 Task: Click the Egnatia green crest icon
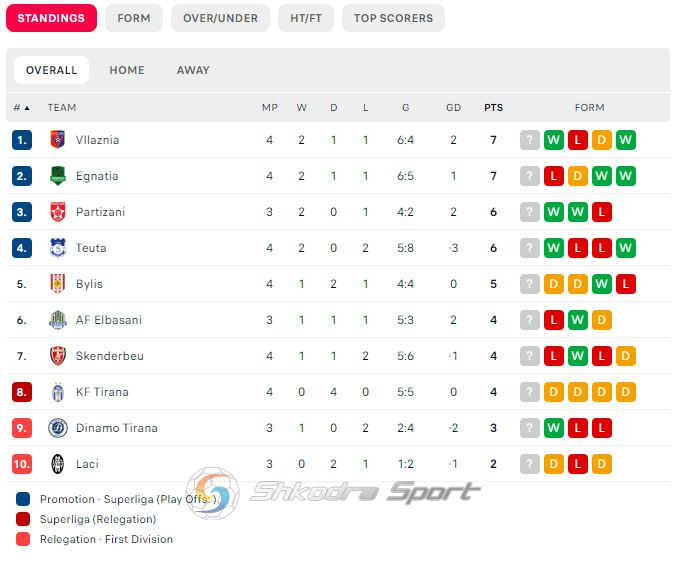58,176
